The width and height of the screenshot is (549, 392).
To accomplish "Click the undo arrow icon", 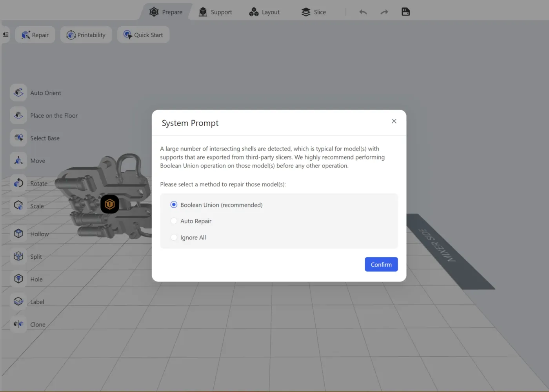I will 363,12.
